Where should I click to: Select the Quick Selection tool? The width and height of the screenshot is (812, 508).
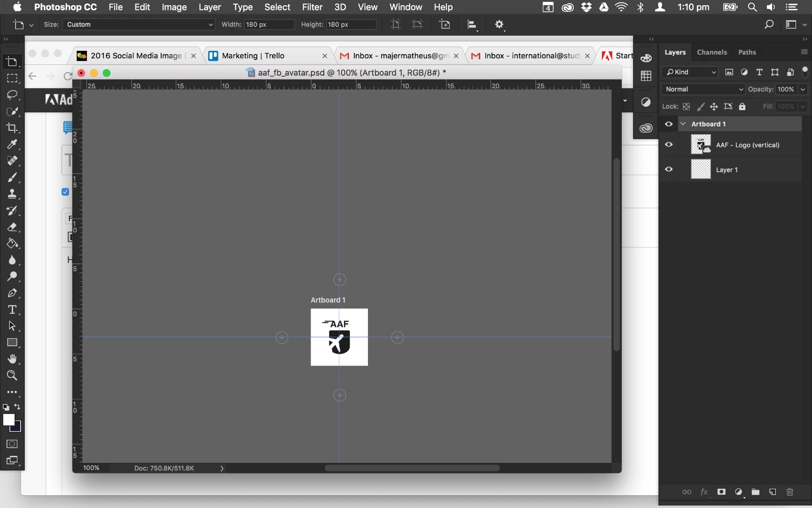coord(12,111)
